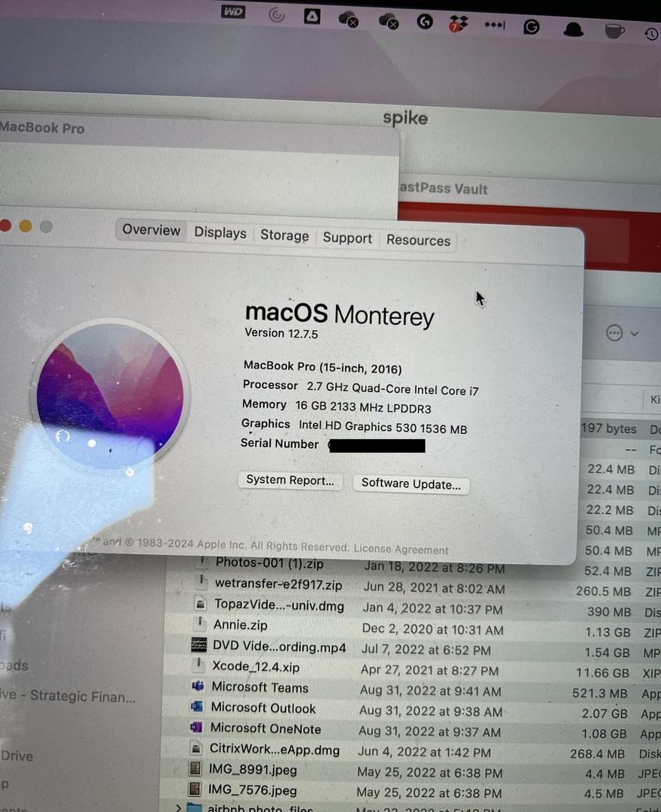This screenshot has height=812, width=661.
Task: Open Dropbox icon with red badge
Action: [458, 23]
